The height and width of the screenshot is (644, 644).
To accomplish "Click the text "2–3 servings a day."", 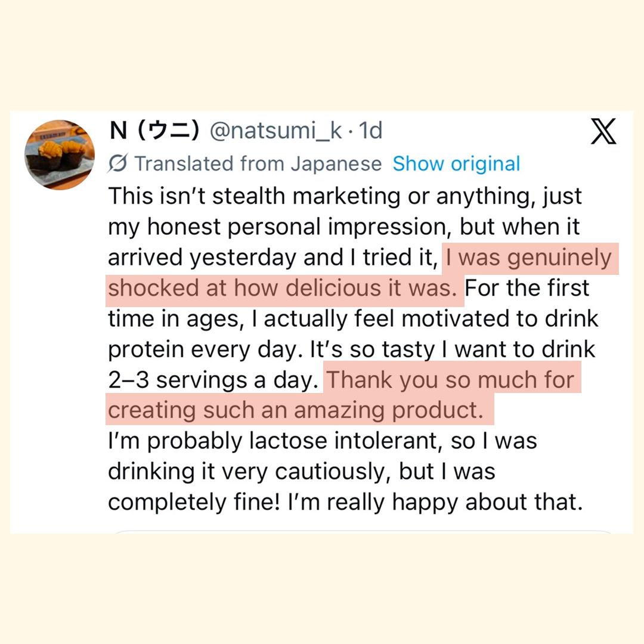I will pos(212,380).
